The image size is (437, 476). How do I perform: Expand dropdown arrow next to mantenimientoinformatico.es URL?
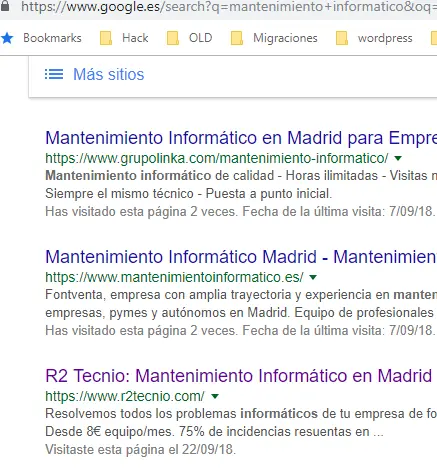coord(313,277)
